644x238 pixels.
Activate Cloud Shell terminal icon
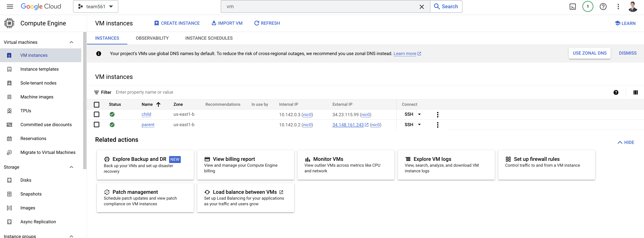[x=572, y=7]
